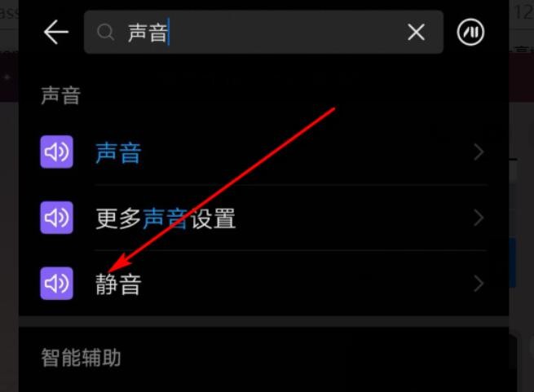Click the typed 声音 text in search box
Image resolution: width=534 pixels, height=392 pixels.
click(x=148, y=33)
